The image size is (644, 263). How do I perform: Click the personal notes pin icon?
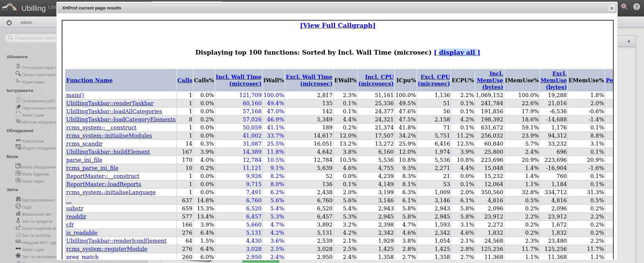click(x=18, y=107)
